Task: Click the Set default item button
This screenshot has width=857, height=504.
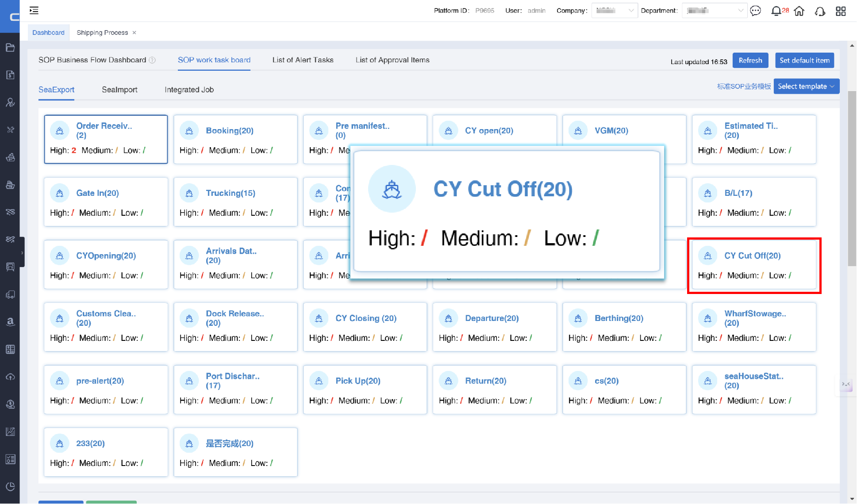Action: click(804, 61)
